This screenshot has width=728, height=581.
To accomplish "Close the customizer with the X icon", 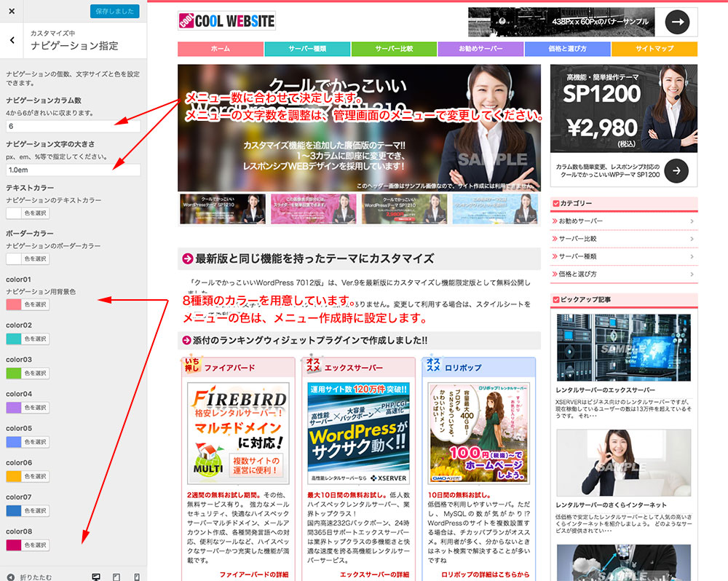I will 12,11.
